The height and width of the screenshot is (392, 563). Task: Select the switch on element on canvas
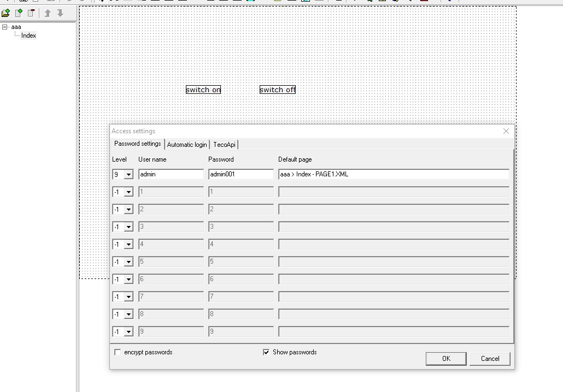203,90
